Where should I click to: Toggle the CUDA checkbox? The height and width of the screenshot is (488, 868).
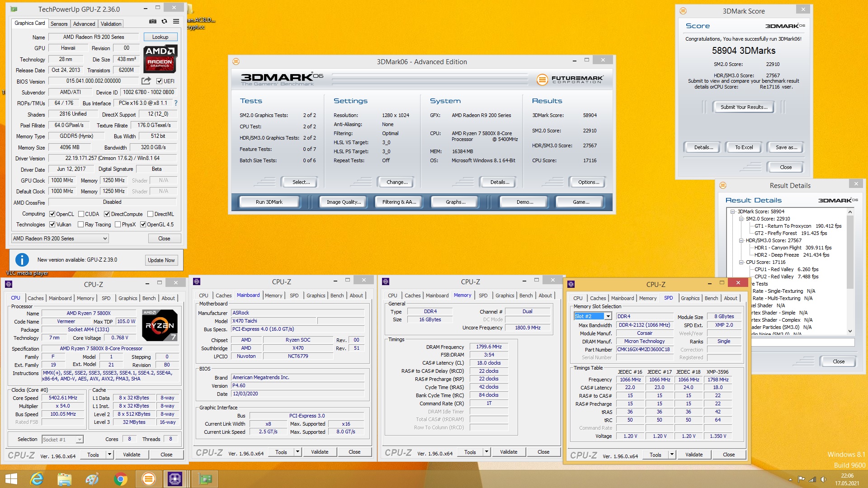coord(81,214)
